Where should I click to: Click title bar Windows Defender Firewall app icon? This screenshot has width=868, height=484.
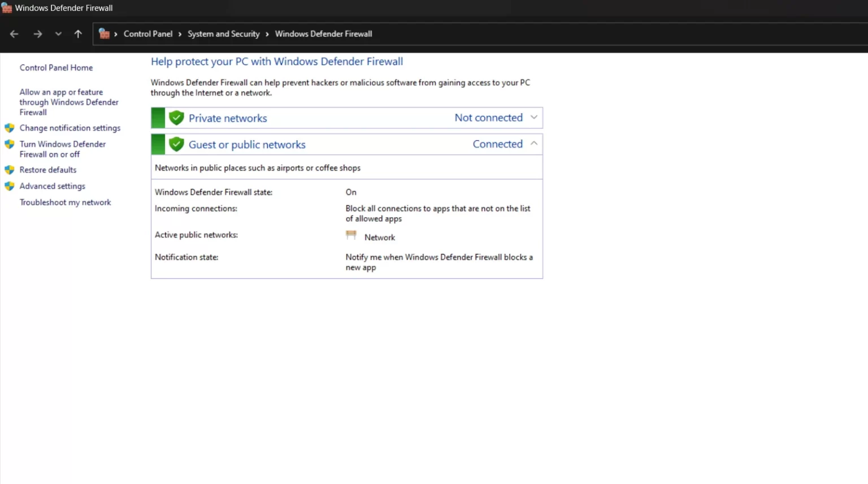(7, 8)
